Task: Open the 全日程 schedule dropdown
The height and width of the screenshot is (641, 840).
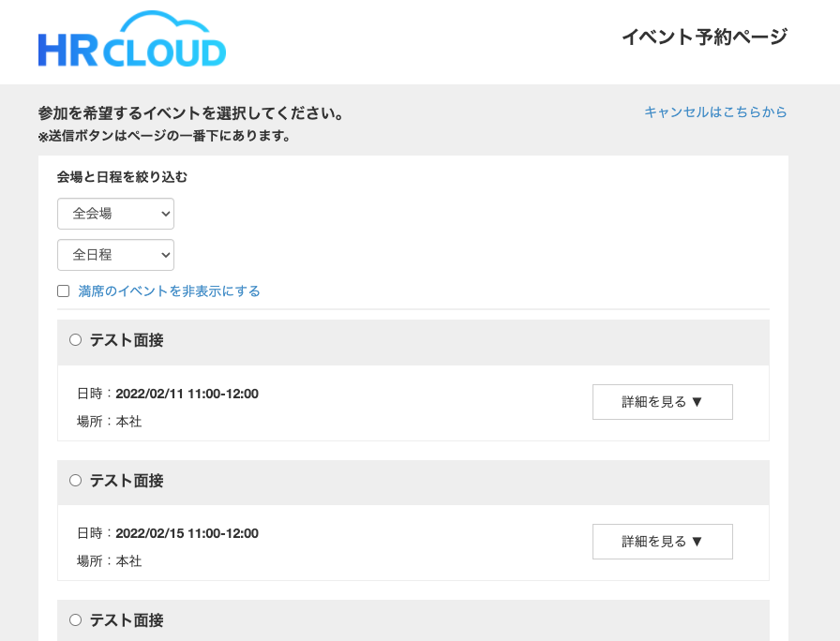Action: (115, 255)
